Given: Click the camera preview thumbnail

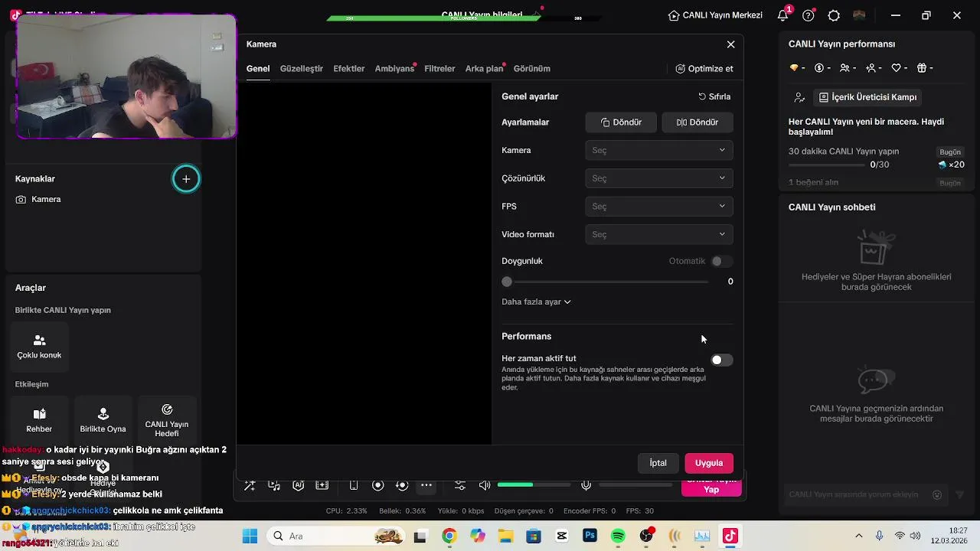Looking at the screenshot, I should [x=126, y=77].
